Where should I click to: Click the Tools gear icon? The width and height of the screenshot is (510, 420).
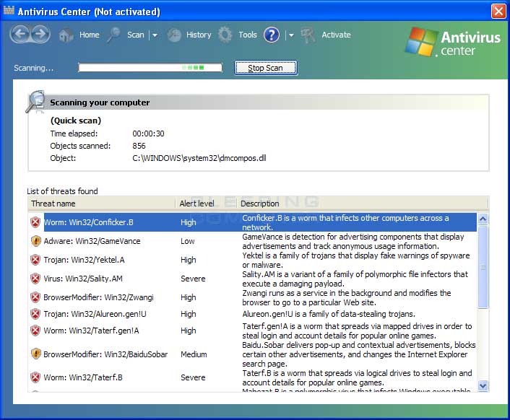pyautogui.click(x=225, y=35)
